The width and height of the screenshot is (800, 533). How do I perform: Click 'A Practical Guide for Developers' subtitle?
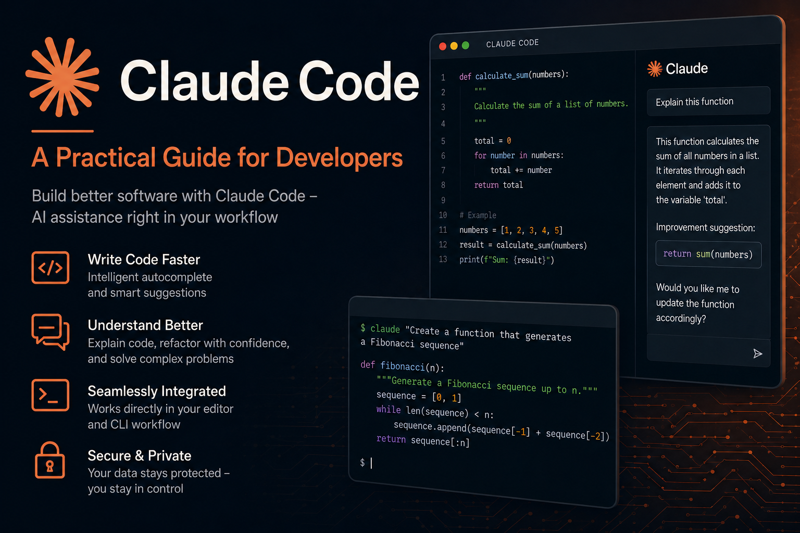click(x=217, y=158)
